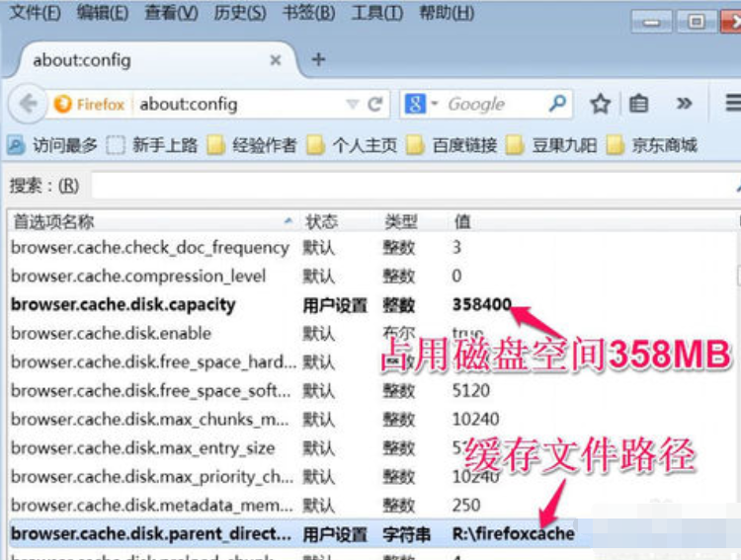The width and height of the screenshot is (741, 560).
Task: Select browser.cache.disk.capacity row
Action: (x=372, y=305)
